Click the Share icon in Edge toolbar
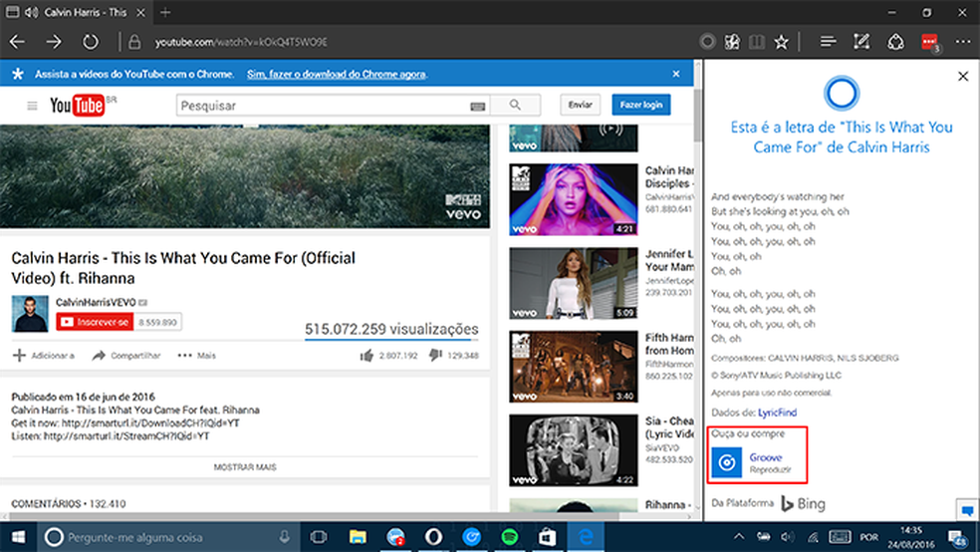980x552 pixels. coord(895,42)
